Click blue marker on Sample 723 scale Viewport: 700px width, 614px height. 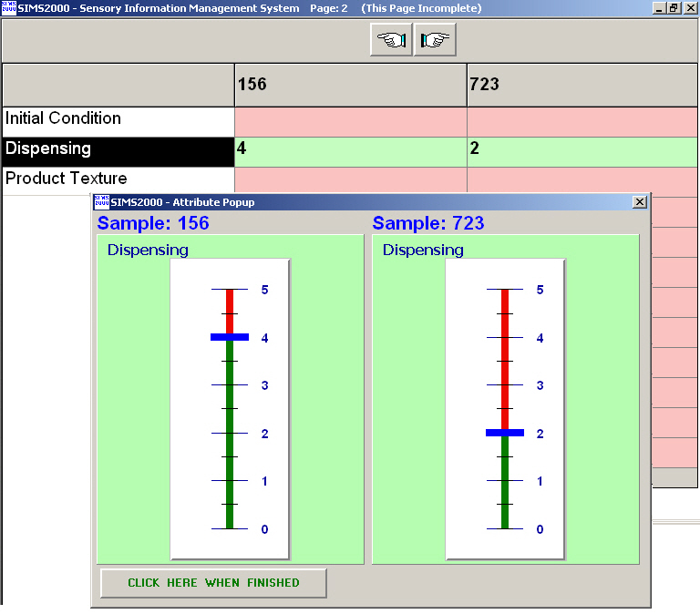point(505,433)
